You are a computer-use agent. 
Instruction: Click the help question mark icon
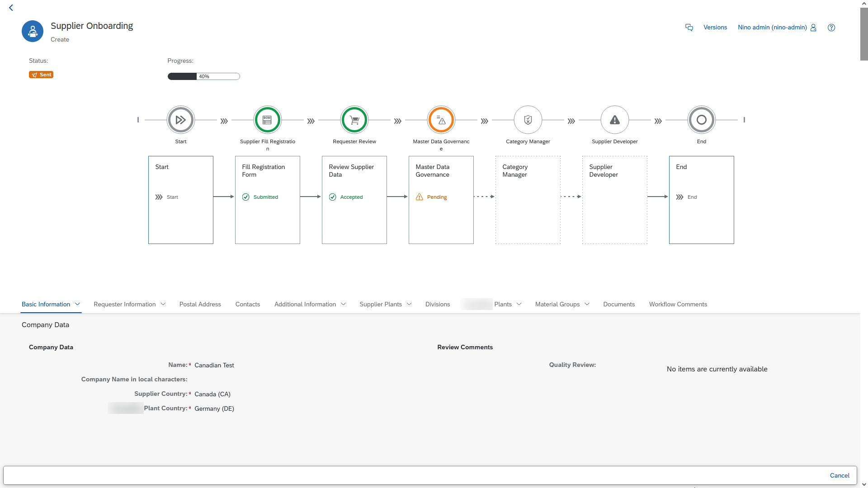pos(831,28)
